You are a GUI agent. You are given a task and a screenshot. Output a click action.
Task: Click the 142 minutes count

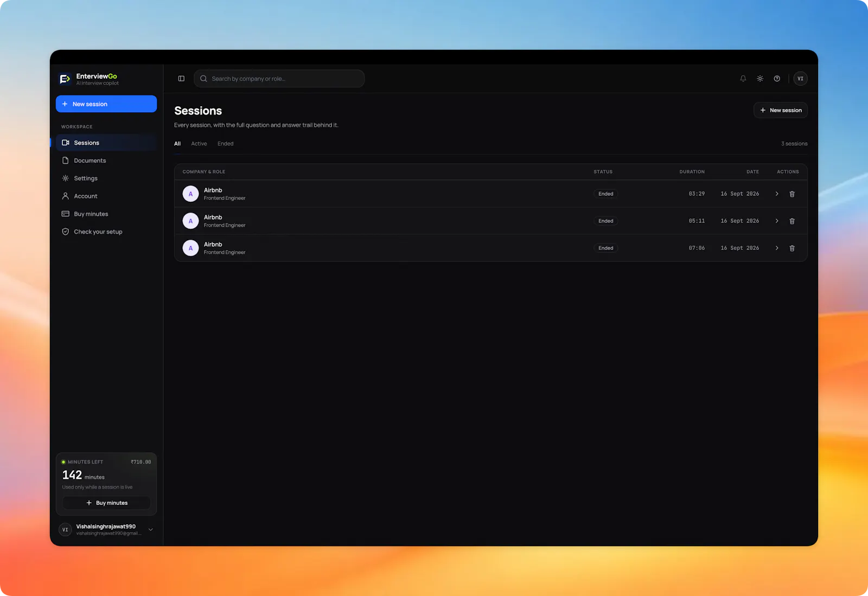72,475
